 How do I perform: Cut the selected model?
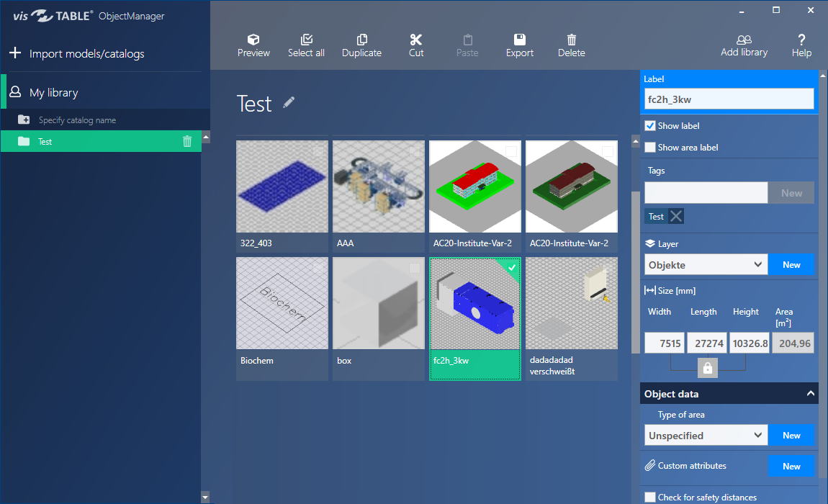415,43
